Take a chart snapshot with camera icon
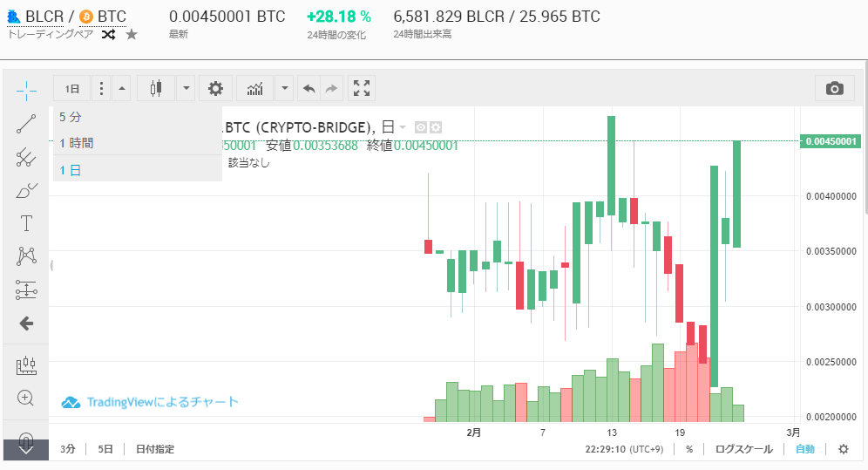 (834, 88)
